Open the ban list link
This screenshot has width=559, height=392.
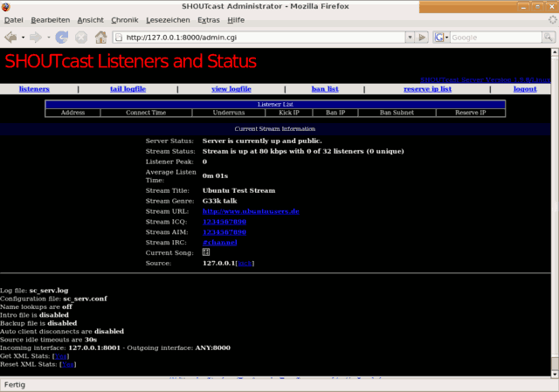(325, 89)
